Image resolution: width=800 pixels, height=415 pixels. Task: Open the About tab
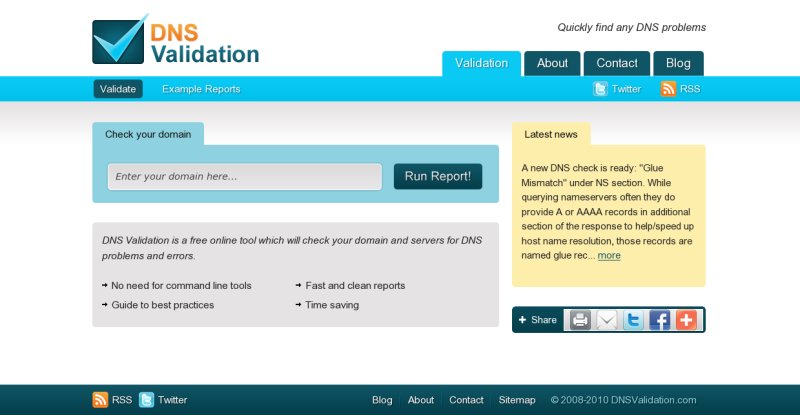click(x=552, y=63)
